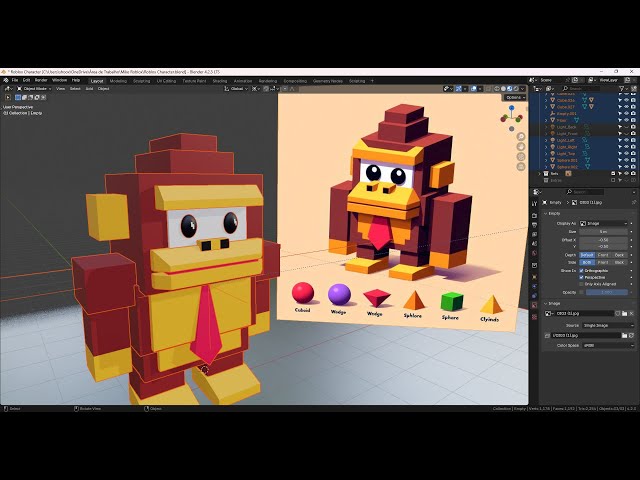Viewport: 640px width, 480px height.
Task: Click the reload image icon beside filepath
Action: coord(631,336)
